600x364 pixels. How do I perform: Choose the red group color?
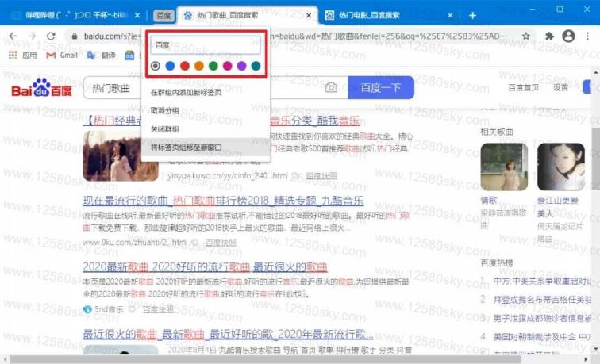[x=184, y=66]
